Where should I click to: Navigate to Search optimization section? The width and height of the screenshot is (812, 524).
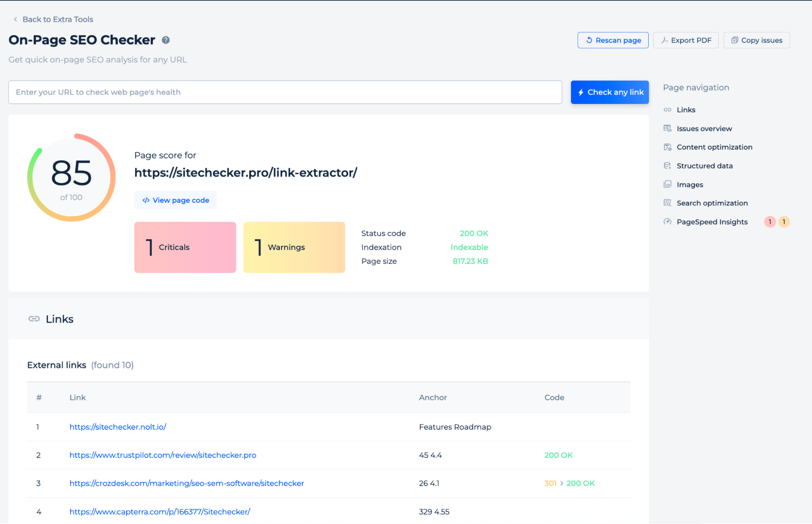point(712,203)
